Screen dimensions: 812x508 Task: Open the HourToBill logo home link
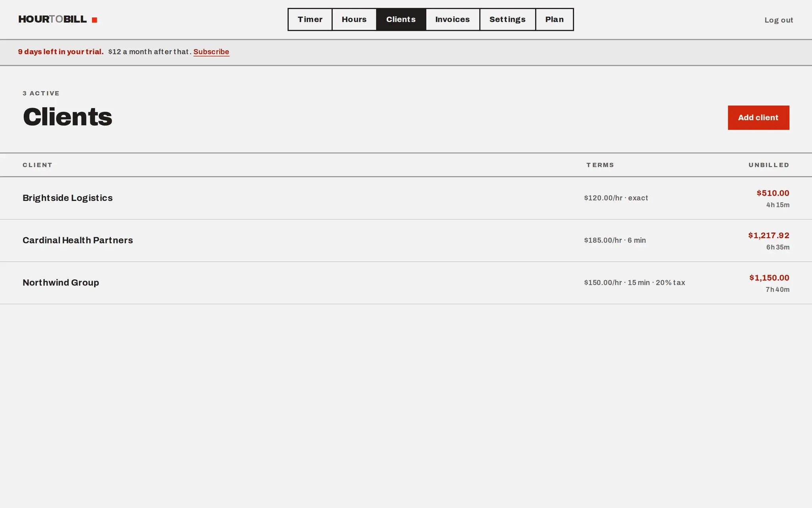coord(57,19)
